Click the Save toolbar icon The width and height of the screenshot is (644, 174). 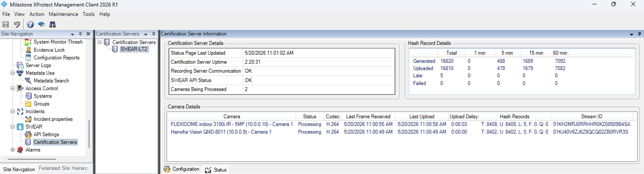click(6, 24)
